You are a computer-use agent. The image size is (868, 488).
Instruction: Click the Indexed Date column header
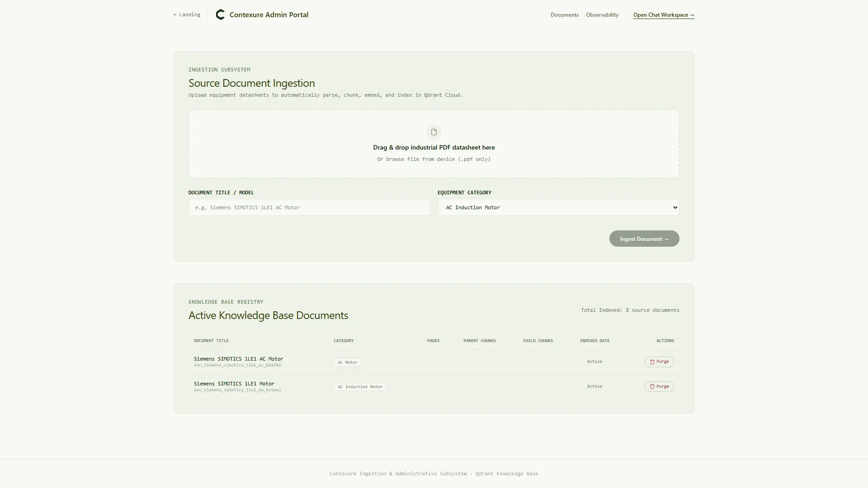pos(594,341)
